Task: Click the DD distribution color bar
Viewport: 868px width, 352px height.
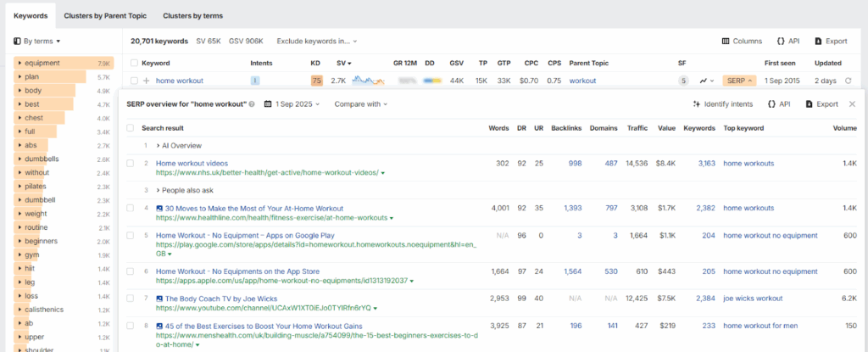Action: pos(432,81)
